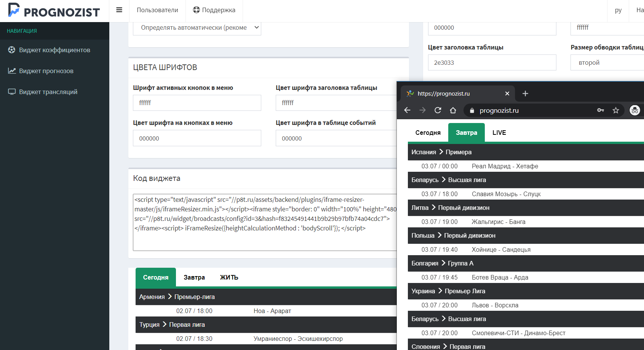Click Смолевичи-СТИ - Динамо-Брест match
This screenshot has height=350, width=644.
point(519,333)
